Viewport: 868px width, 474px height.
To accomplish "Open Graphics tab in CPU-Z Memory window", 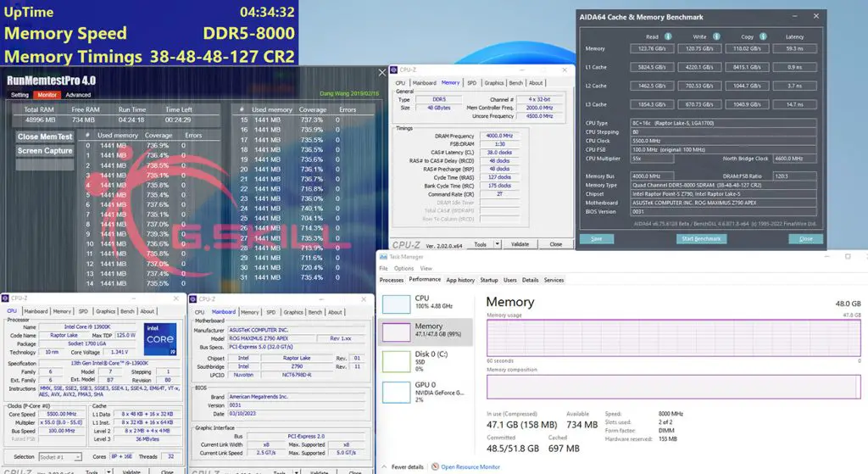I will (x=494, y=82).
